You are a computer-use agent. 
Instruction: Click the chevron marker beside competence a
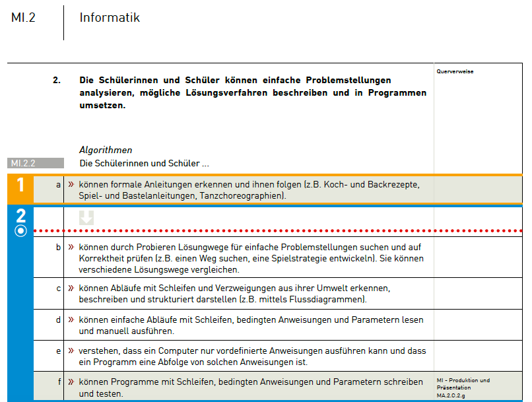(x=71, y=184)
